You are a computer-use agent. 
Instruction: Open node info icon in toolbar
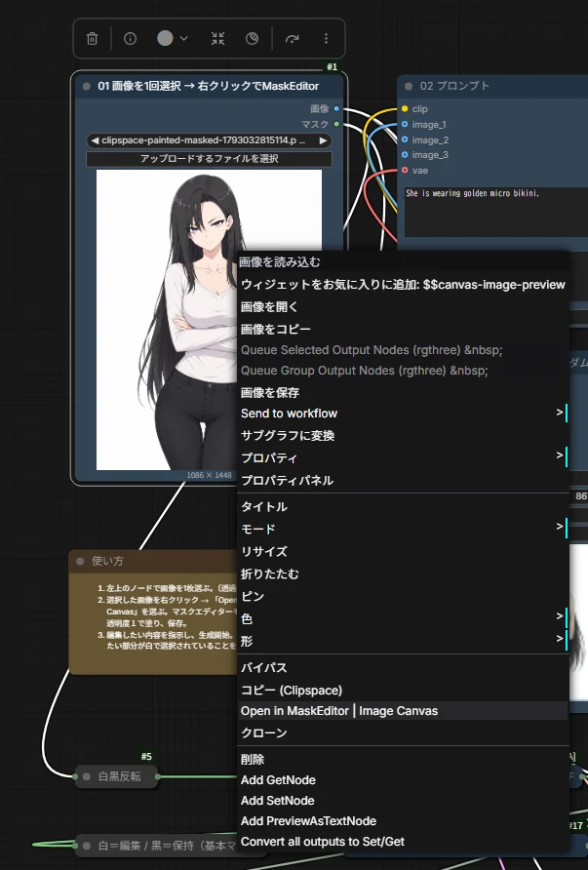coord(130,38)
